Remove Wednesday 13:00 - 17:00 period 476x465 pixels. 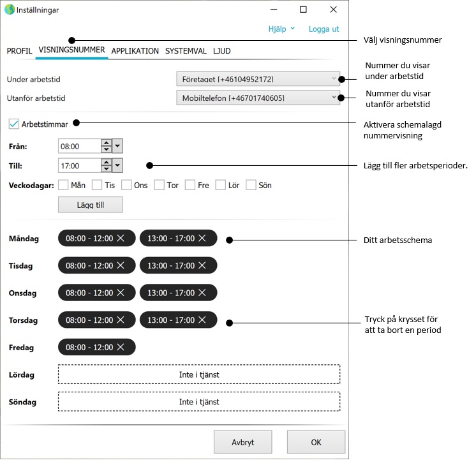tap(202, 293)
